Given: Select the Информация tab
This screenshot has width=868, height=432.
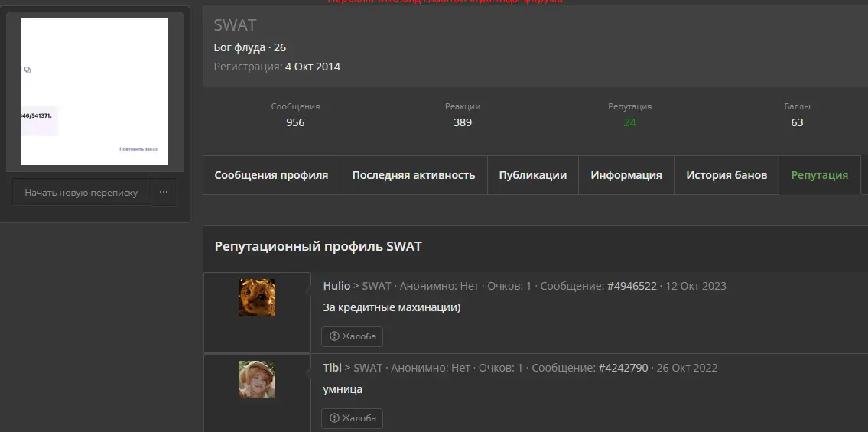Looking at the screenshot, I should (x=626, y=175).
